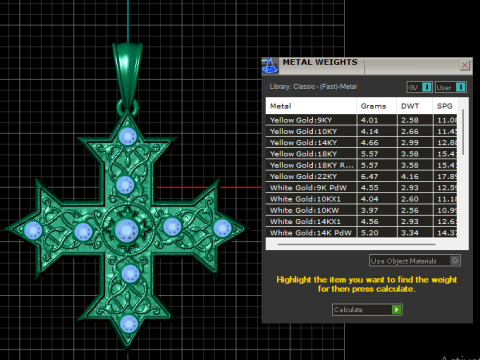Open the Use Object Materials dropdown

tap(415, 261)
